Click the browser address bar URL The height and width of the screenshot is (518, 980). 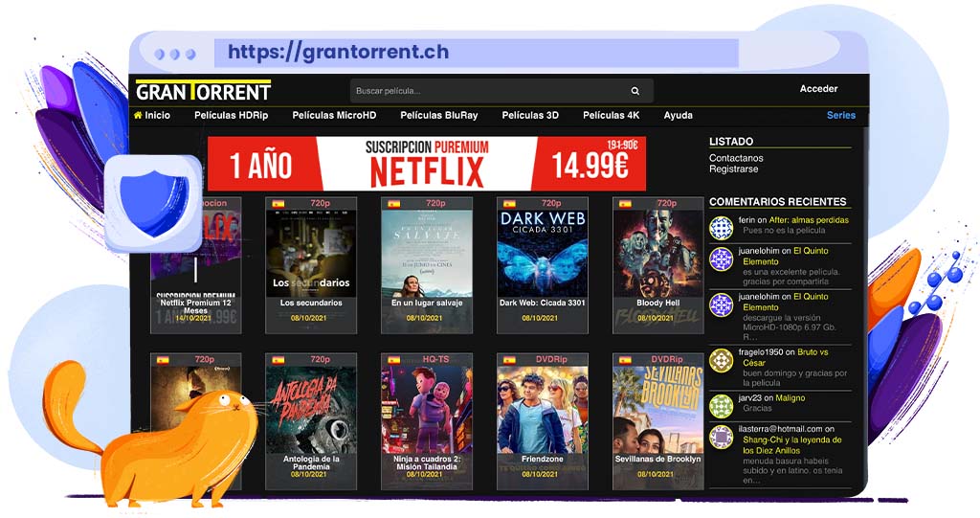point(338,52)
